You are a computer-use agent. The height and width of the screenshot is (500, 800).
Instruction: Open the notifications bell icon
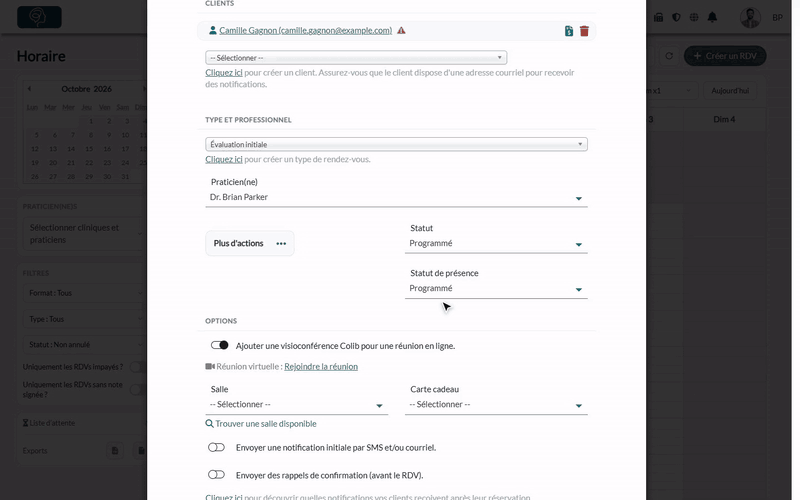[x=712, y=17]
